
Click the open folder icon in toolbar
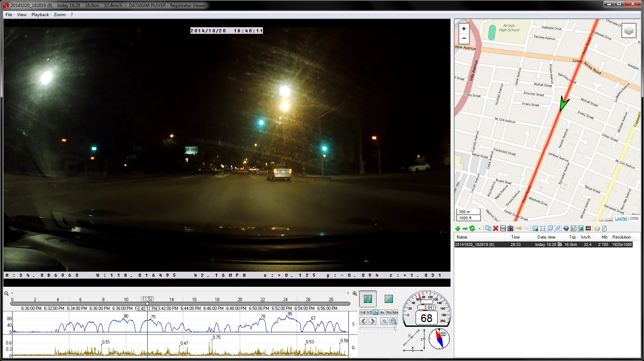coord(597,228)
